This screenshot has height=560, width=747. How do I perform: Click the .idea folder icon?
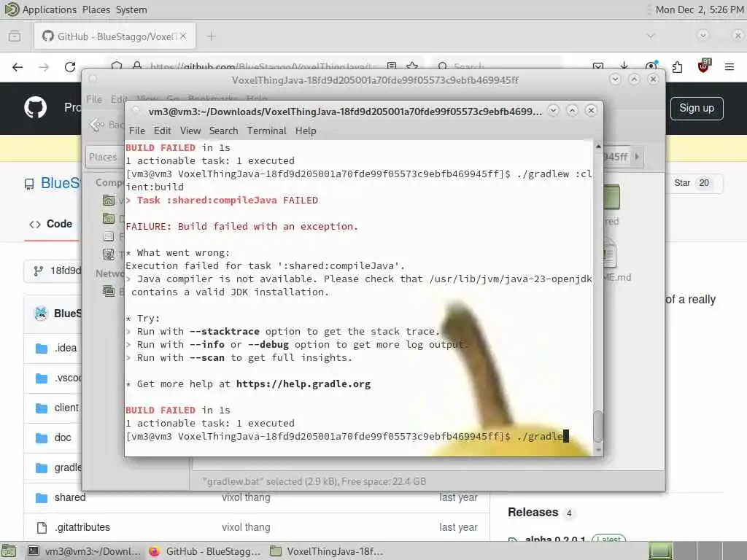click(x=42, y=349)
